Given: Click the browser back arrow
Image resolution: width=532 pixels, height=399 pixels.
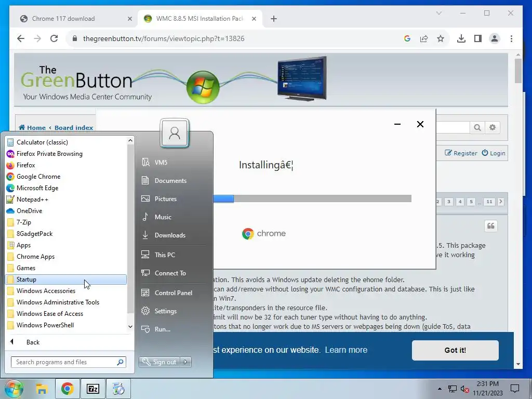Looking at the screenshot, I should [21, 38].
